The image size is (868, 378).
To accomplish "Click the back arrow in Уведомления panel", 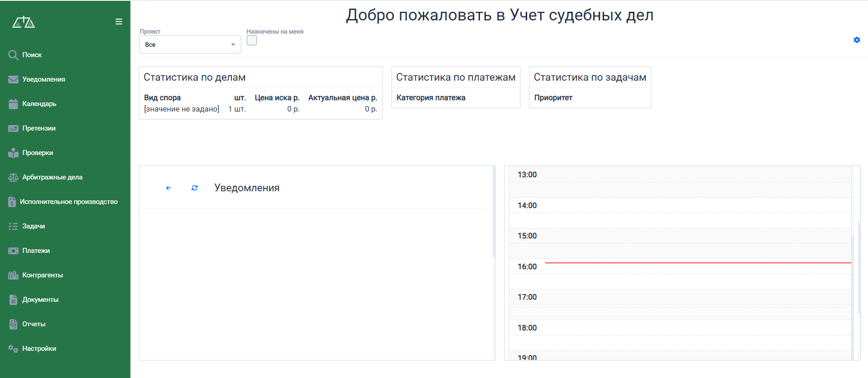I will pos(168,188).
